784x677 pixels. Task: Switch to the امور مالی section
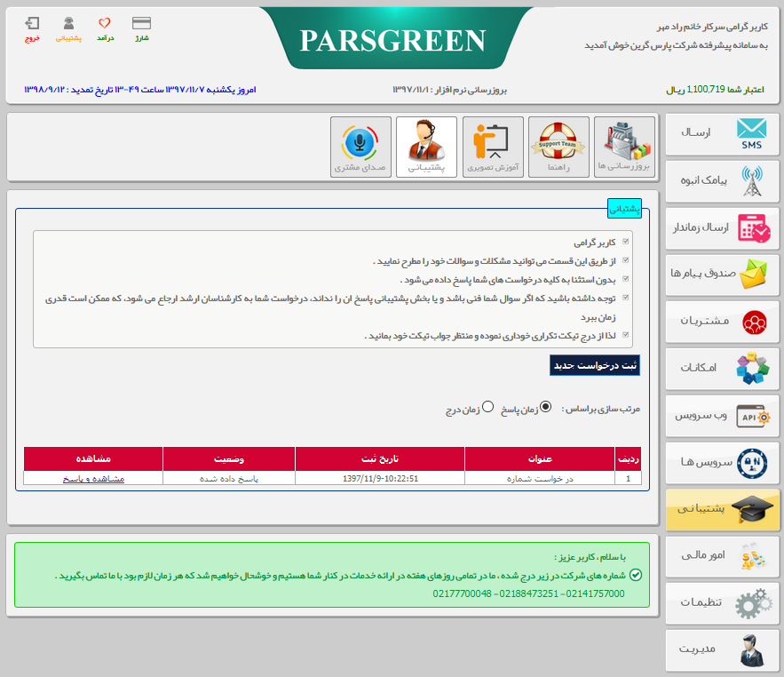pos(721,557)
